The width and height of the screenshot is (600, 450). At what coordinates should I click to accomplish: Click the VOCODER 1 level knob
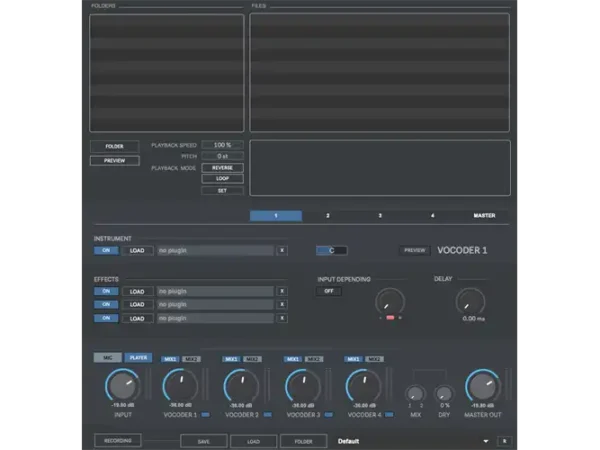pyautogui.click(x=180, y=385)
